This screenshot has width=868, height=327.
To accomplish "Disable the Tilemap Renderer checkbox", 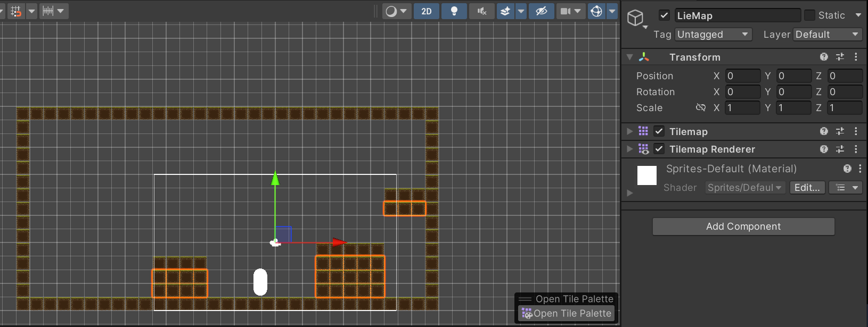I will (x=659, y=149).
